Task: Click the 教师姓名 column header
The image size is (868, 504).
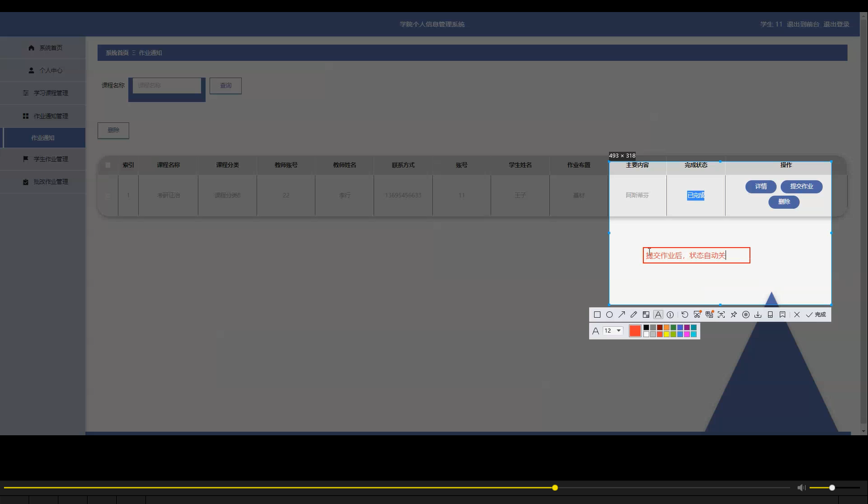Action: tap(345, 165)
